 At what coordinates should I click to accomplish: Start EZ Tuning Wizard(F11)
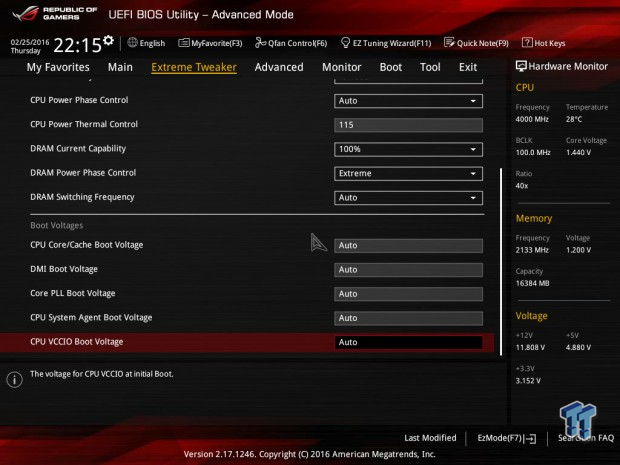pyautogui.click(x=386, y=43)
